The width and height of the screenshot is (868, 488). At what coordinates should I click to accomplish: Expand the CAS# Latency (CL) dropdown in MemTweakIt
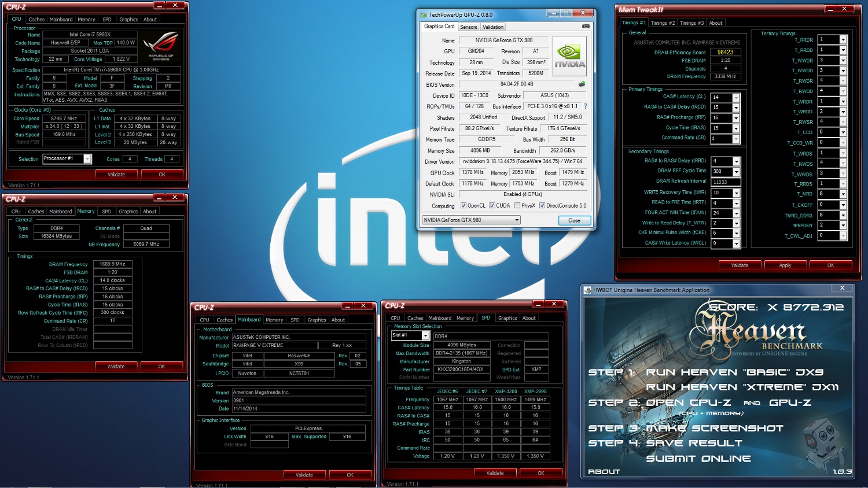click(x=736, y=98)
